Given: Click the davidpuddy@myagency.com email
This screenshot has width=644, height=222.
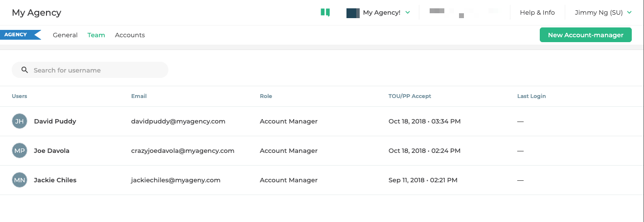Looking at the screenshot, I should tap(178, 121).
